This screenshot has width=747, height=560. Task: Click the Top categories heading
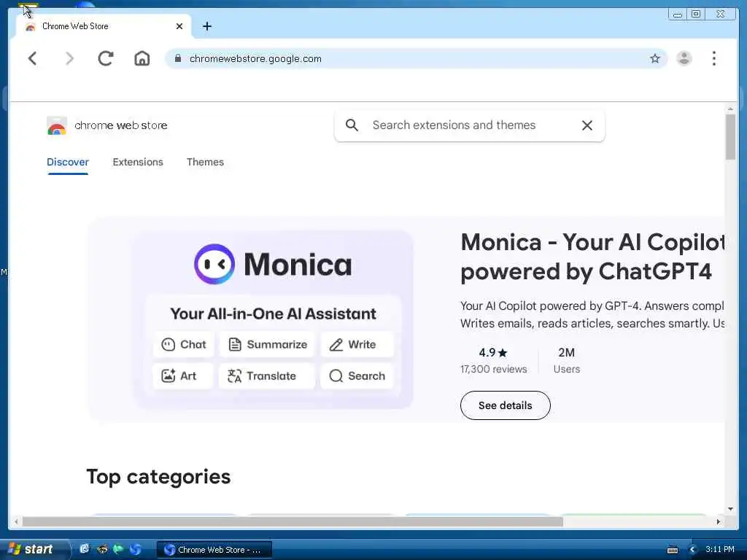pos(158,477)
